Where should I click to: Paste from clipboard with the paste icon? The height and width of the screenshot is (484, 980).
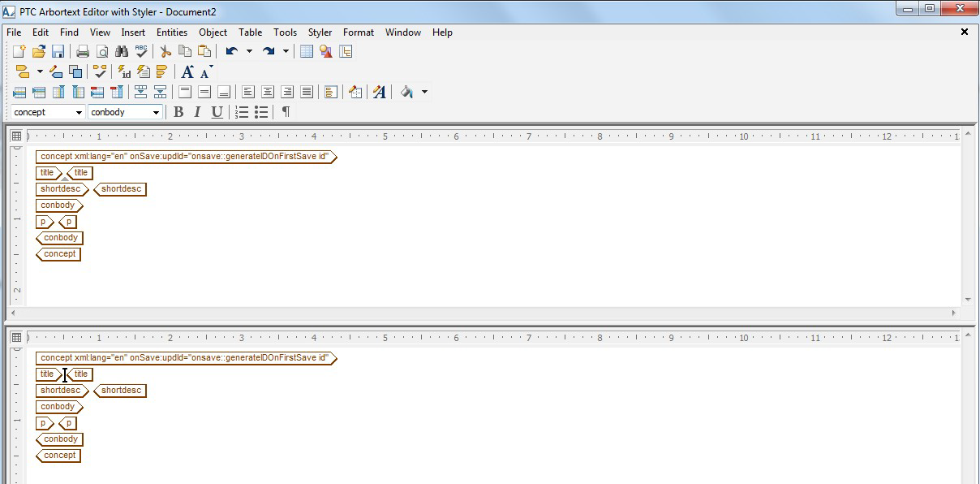204,51
